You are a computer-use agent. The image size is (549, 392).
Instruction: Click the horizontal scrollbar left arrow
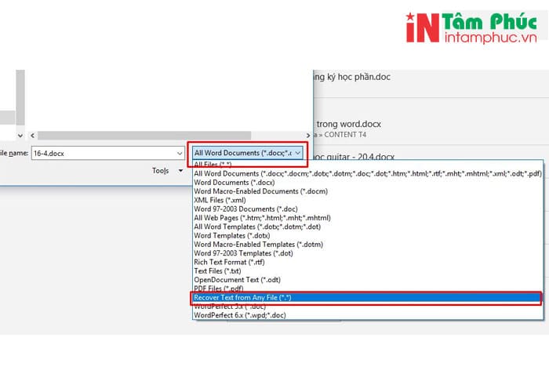pos(31,136)
